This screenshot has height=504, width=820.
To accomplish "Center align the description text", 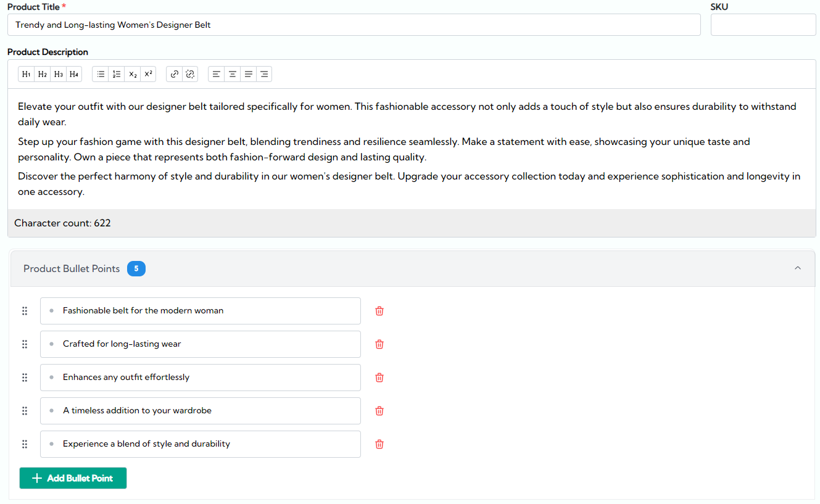I will [233, 73].
